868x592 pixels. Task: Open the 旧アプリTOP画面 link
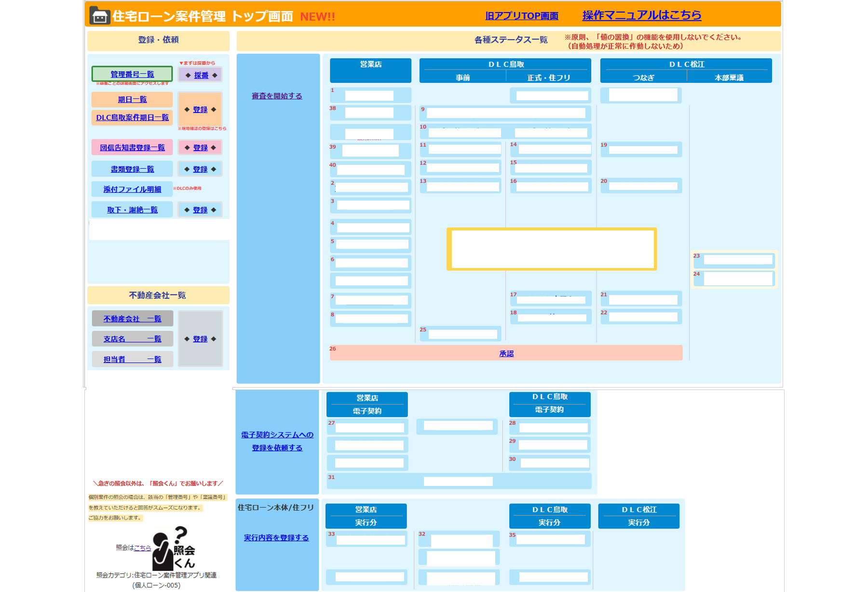(522, 16)
